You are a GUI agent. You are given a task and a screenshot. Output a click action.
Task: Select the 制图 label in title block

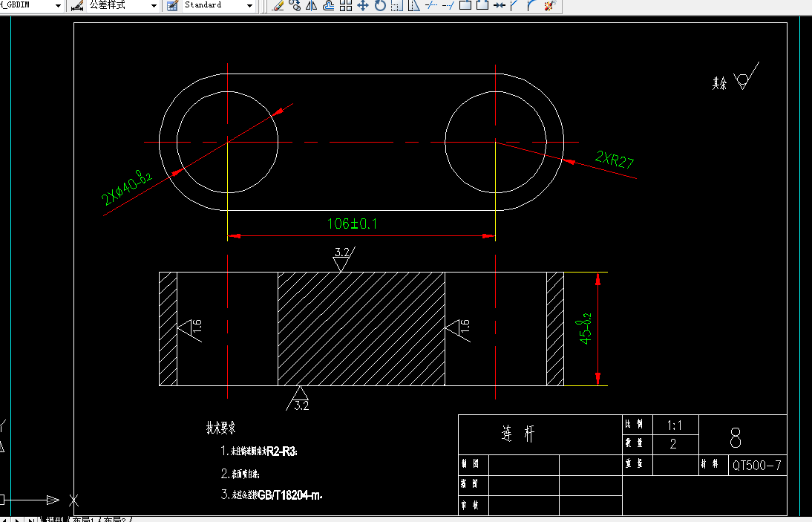coord(471,464)
